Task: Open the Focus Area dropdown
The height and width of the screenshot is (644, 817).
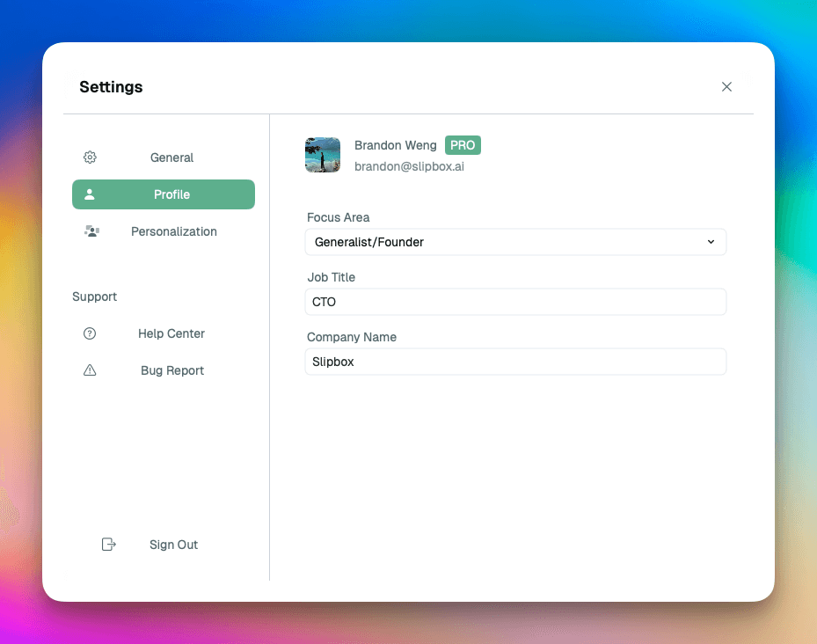Action: (515, 242)
